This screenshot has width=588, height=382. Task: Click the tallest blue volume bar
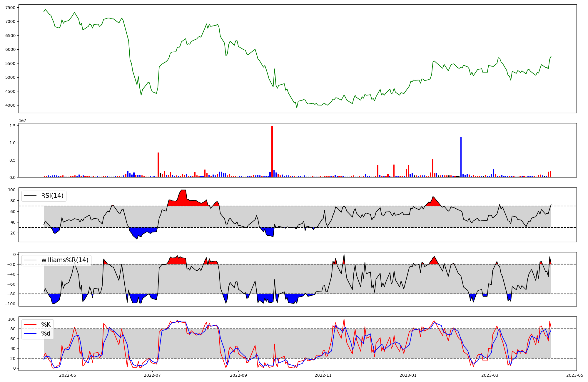pos(461,157)
